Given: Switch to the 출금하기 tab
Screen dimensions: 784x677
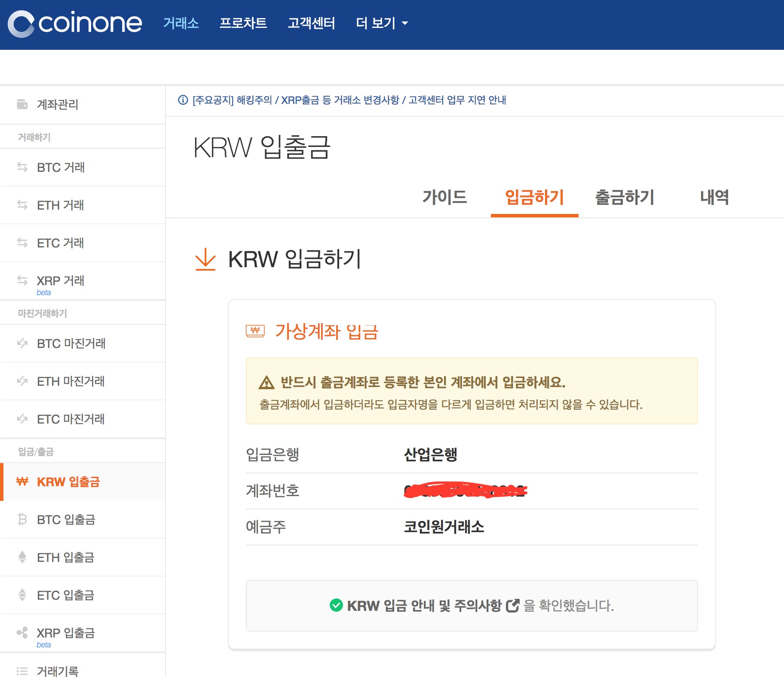Looking at the screenshot, I should pos(625,198).
